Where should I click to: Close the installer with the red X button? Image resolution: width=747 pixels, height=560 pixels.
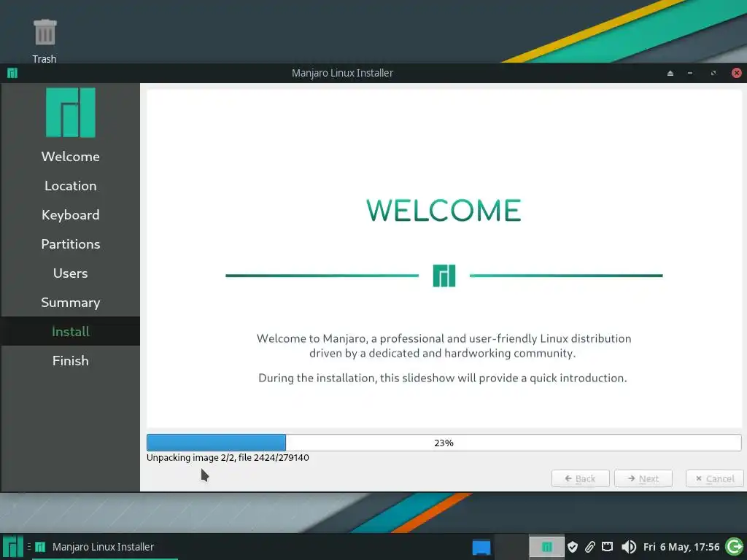[x=737, y=73]
